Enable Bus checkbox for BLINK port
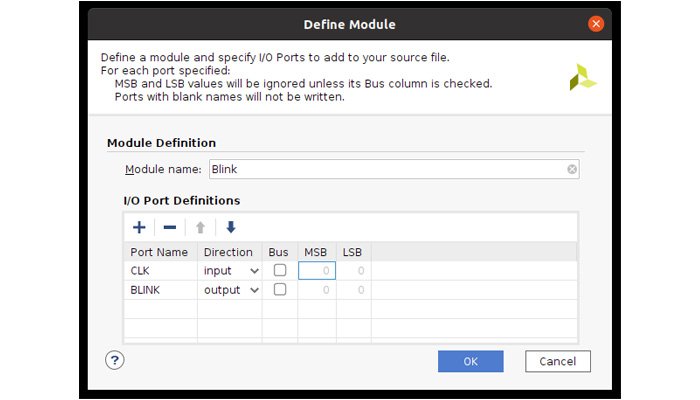Viewport: 700px width, 400px height. pyautogui.click(x=280, y=289)
